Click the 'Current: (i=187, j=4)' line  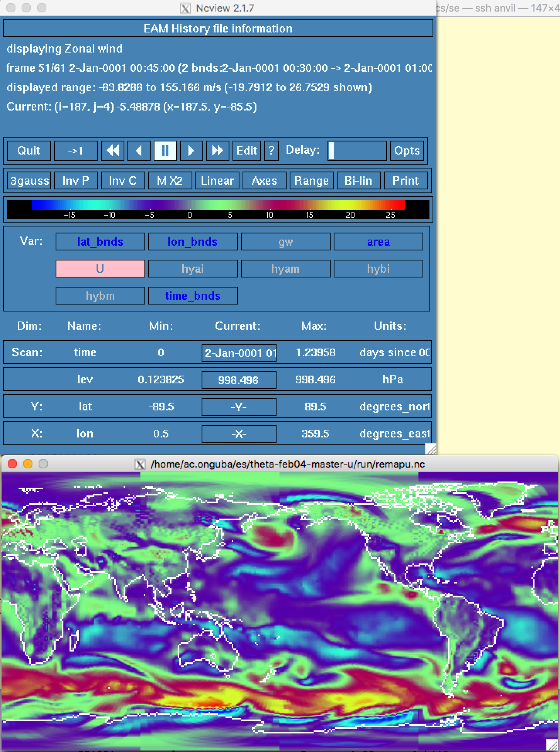(132, 106)
